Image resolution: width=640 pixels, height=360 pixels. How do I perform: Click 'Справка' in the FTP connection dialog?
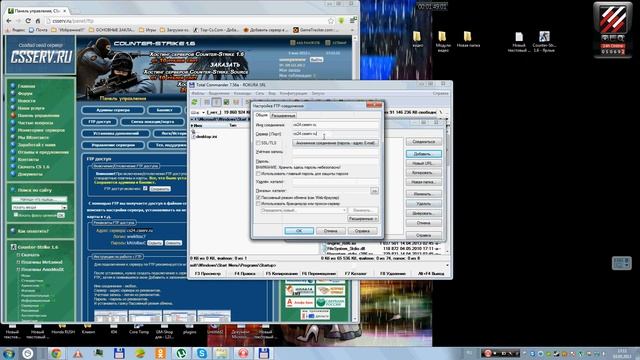(x=362, y=231)
